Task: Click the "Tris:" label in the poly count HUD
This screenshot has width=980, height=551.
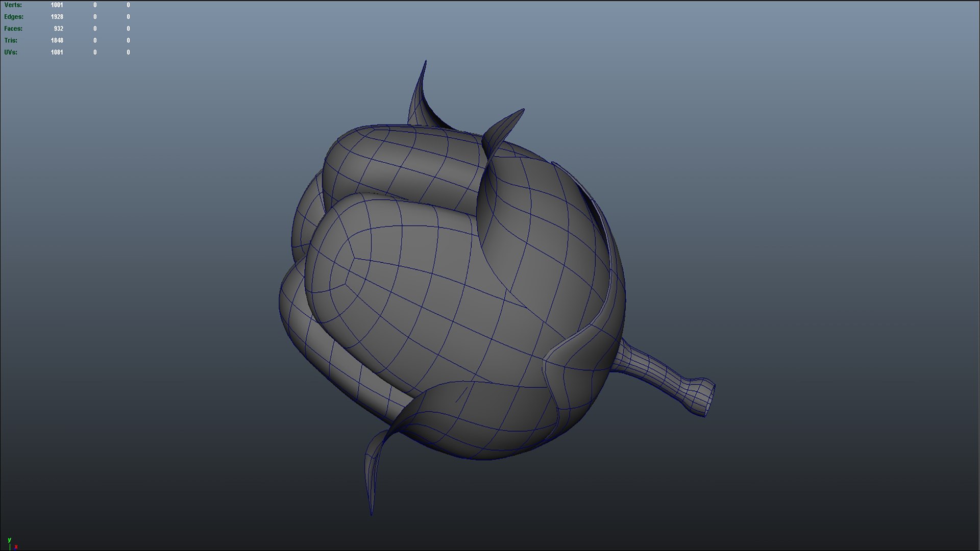Action: [x=11, y=40]
